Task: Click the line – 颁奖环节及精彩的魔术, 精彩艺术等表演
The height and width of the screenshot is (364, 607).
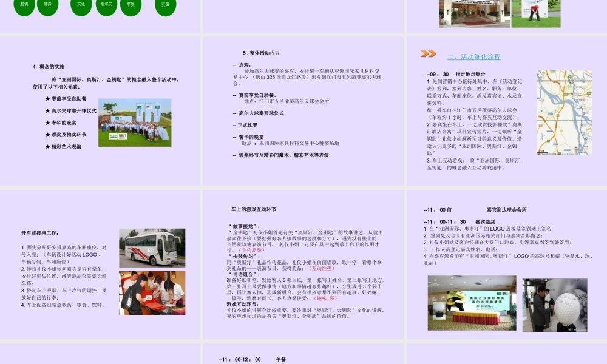Action: [280, 155]
